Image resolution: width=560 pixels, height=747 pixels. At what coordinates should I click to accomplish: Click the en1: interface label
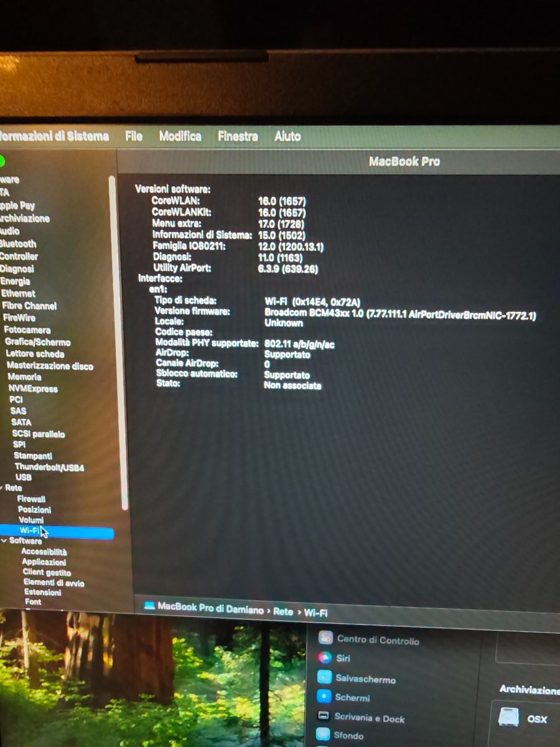[158, 289]
